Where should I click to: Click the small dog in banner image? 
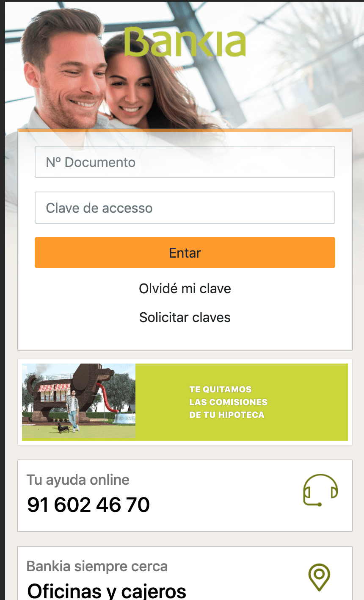[63, 428]
